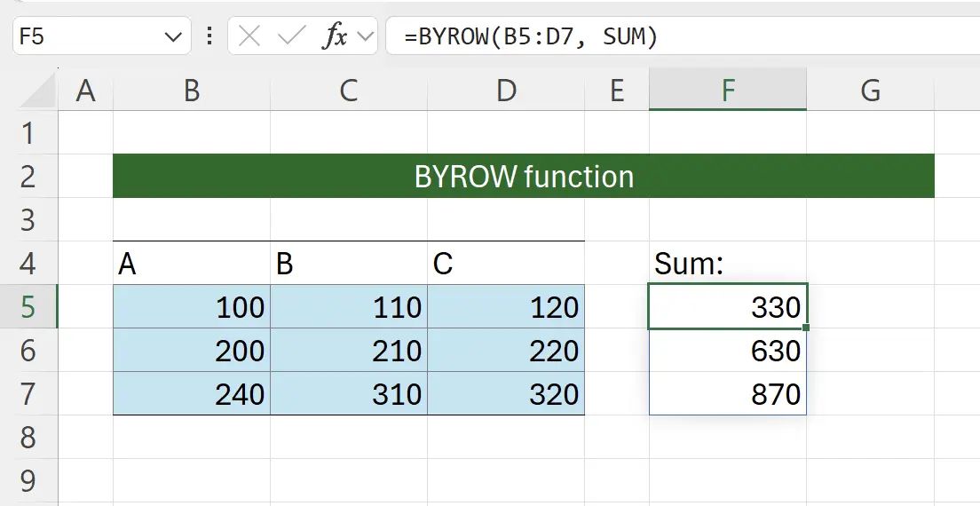This screenshot has width=980, height=506.
Task: Select the cell containing 310
Action: pyautogui.click(x=349, y=393)
